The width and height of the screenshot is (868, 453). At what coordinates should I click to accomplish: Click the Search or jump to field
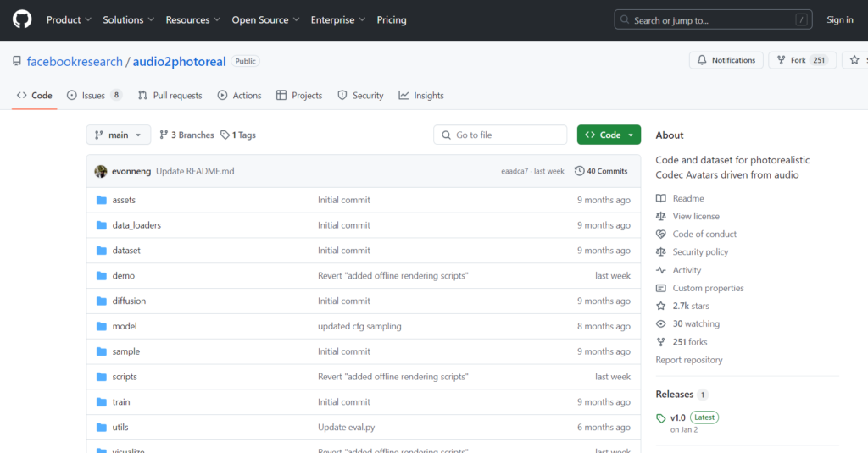(713, 20)
